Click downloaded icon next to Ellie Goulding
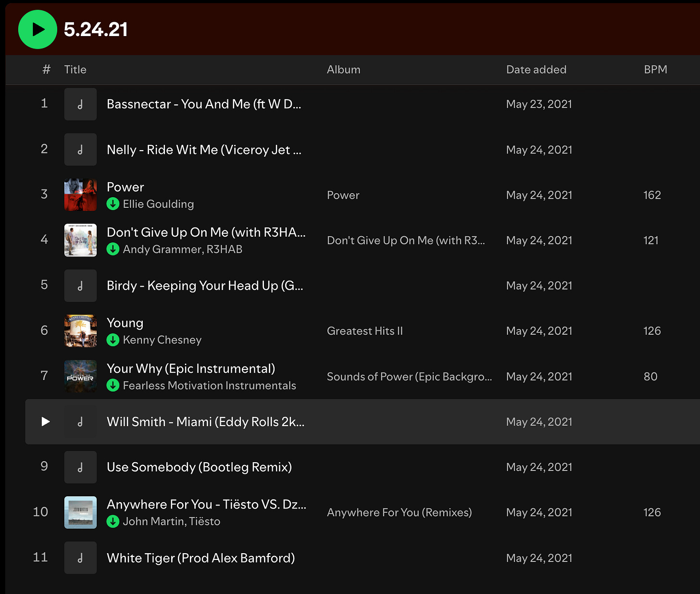700x594 pixels. coord(113,204)
